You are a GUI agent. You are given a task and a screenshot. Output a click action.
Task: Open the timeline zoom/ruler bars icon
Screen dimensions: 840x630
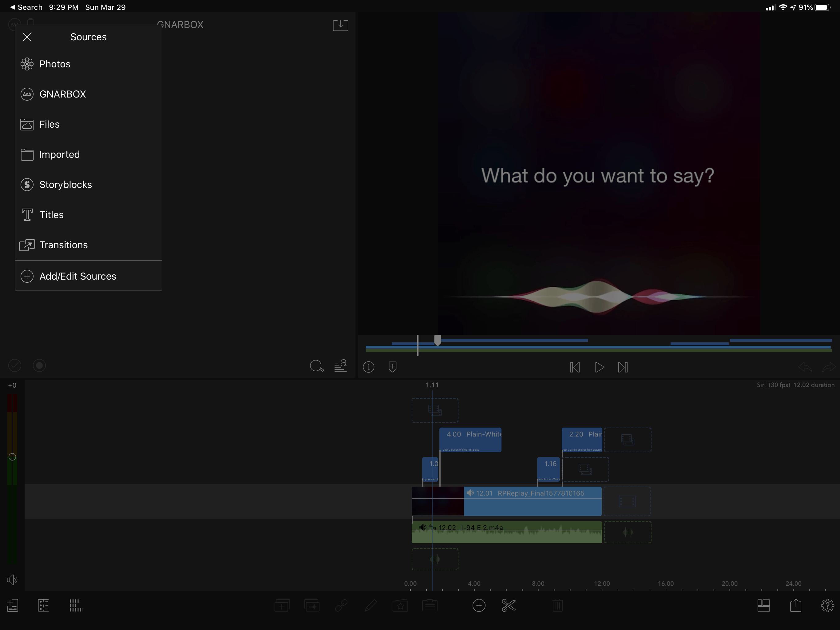click(x=76, y=606)
